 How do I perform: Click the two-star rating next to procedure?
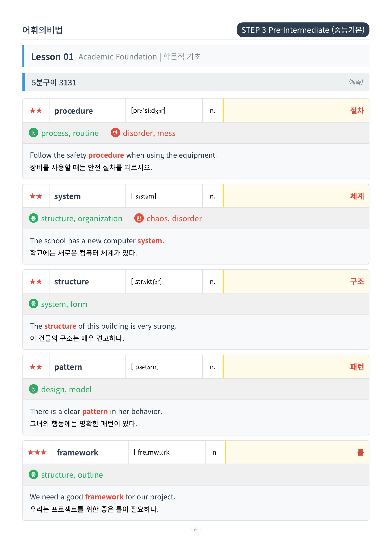[x=36, y=111]
